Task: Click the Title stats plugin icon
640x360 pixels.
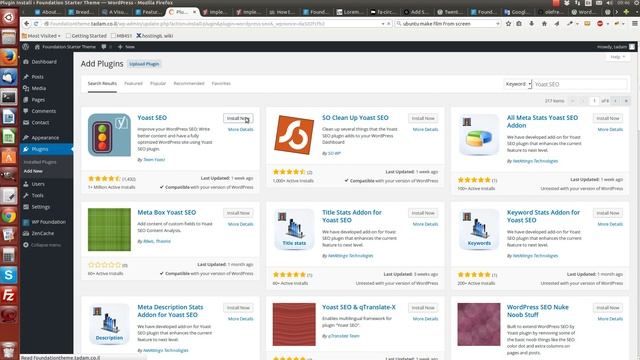Action: coord(294,229)
